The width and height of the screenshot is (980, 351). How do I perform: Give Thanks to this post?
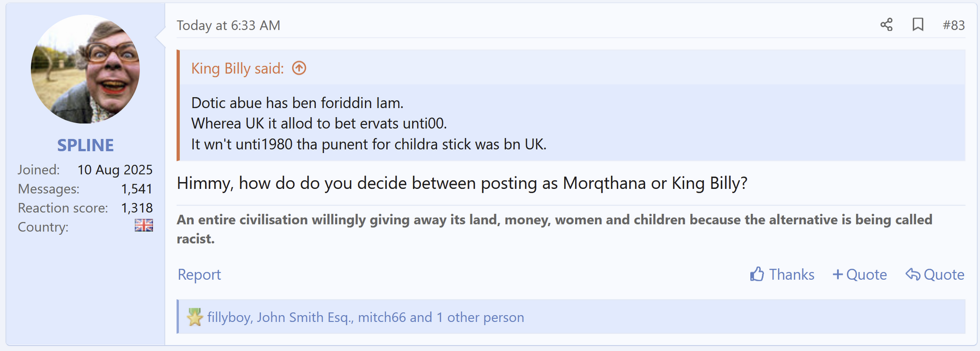pos(791,274)
